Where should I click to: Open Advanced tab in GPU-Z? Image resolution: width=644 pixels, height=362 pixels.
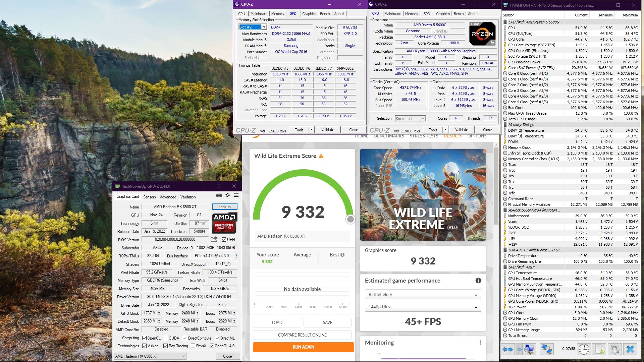point(168,197)
